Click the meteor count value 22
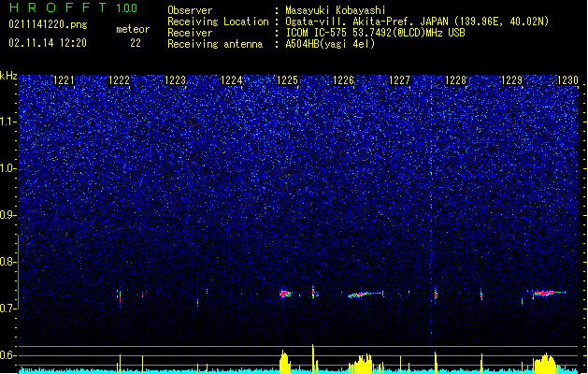This screenshot has height=374, width=588. click(x=136, y=43)
